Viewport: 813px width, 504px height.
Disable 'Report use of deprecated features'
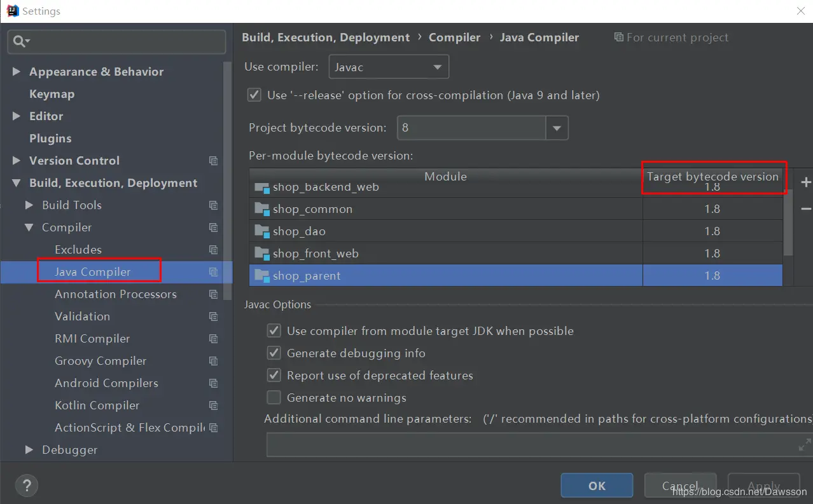point(274,375)
